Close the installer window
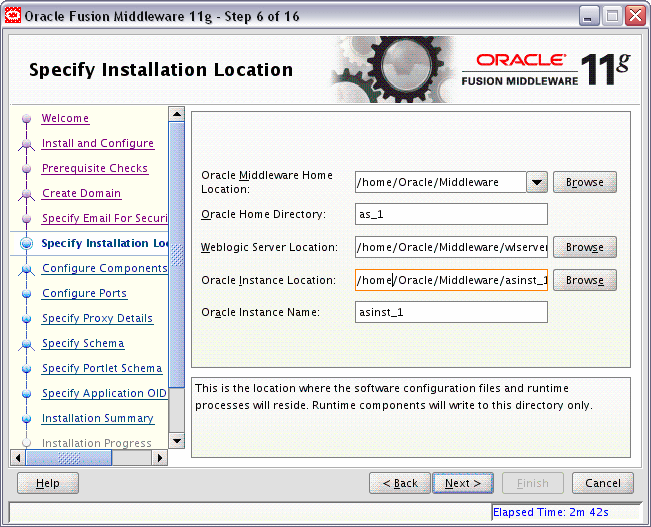This screenshot has width=651, height=527. tap(636, 17)
